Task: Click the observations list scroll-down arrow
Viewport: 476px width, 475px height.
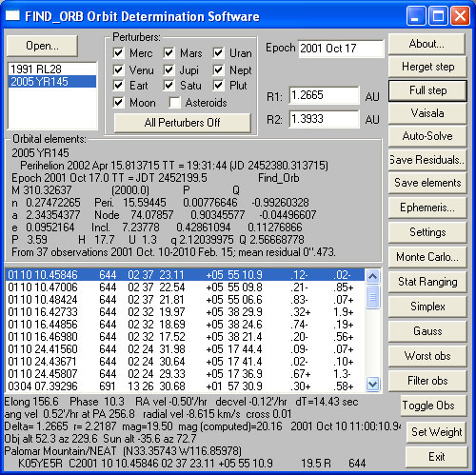Action: 372,385
